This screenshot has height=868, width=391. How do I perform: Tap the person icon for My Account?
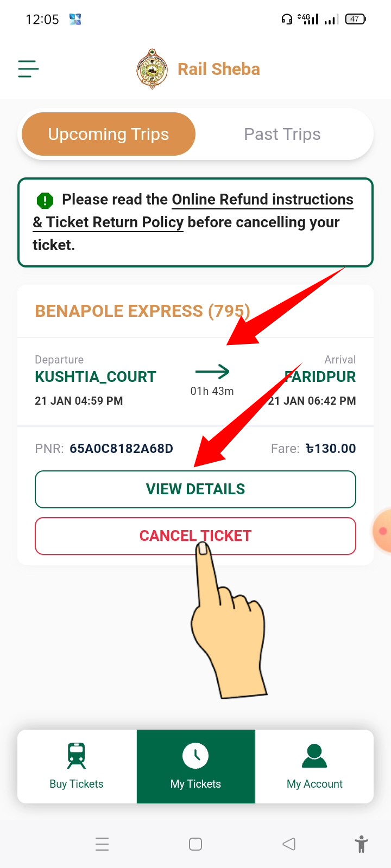(314, 756)
